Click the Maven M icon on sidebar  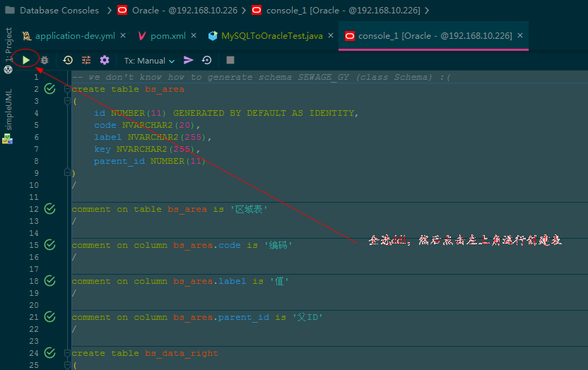point(8,69)
